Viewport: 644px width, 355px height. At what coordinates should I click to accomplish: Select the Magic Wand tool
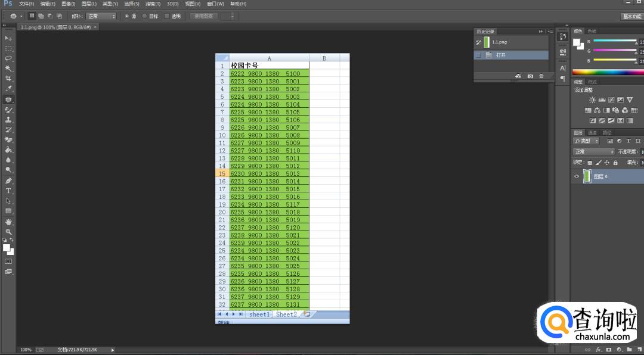(x=8, y=68)
